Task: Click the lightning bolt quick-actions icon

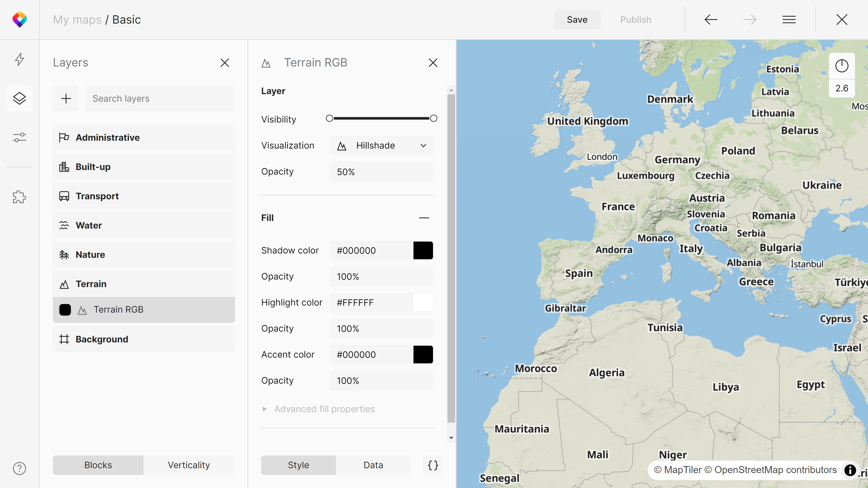Action: click(x=20, y=59)
